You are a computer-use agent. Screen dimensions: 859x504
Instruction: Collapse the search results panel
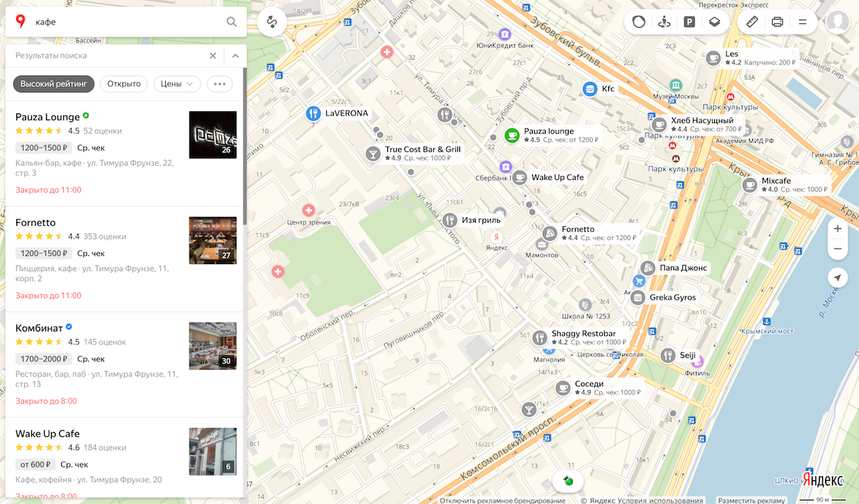(235, 56)
